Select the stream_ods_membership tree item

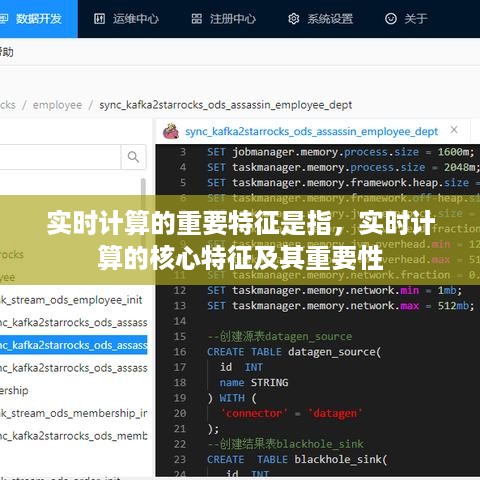coord(73,413)
